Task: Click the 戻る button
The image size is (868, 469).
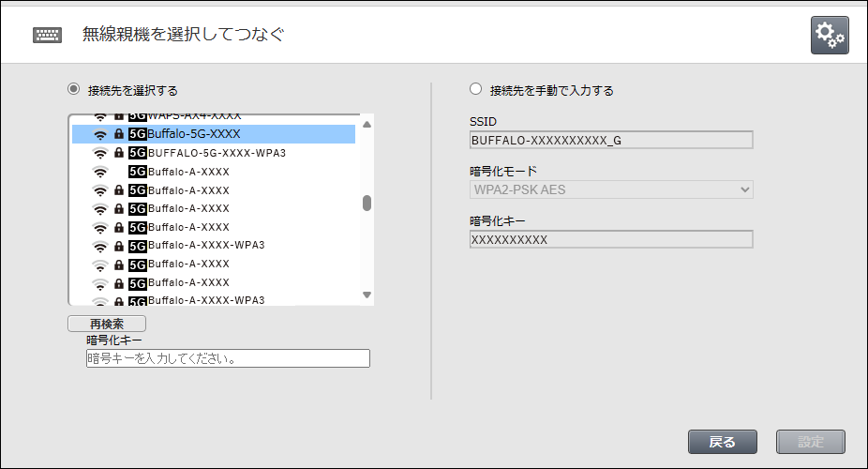Action: tap(723, 442)
